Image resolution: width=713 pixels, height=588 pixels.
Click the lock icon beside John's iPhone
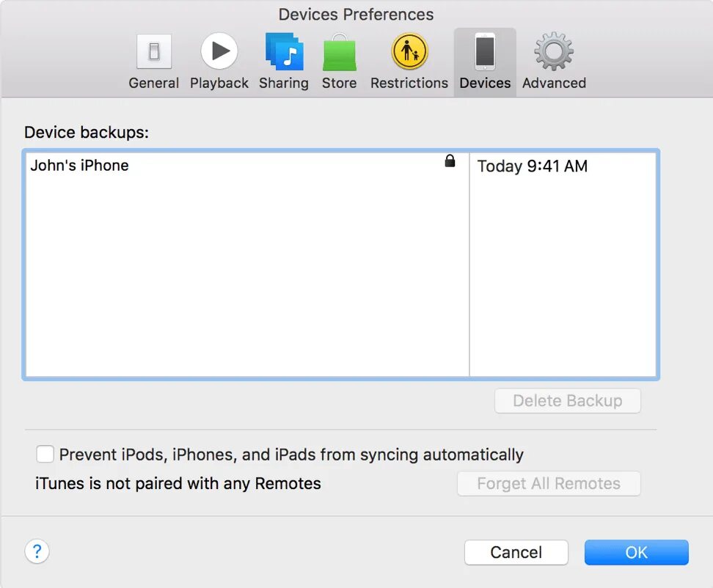(x=450, y=161)
